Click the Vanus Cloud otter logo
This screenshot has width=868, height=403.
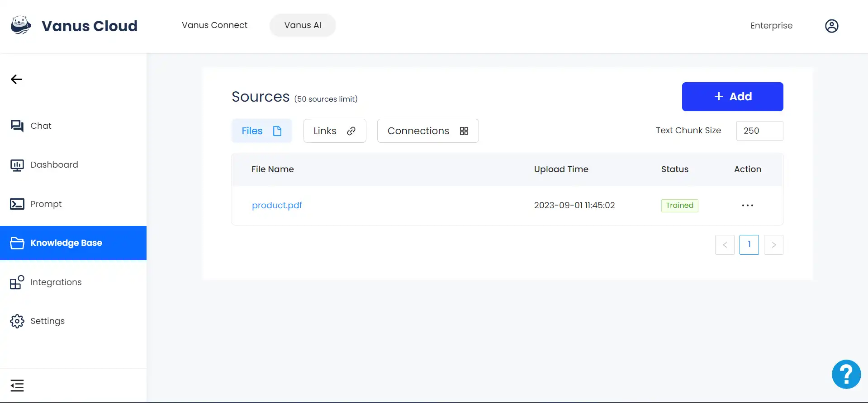click(21, 25)
